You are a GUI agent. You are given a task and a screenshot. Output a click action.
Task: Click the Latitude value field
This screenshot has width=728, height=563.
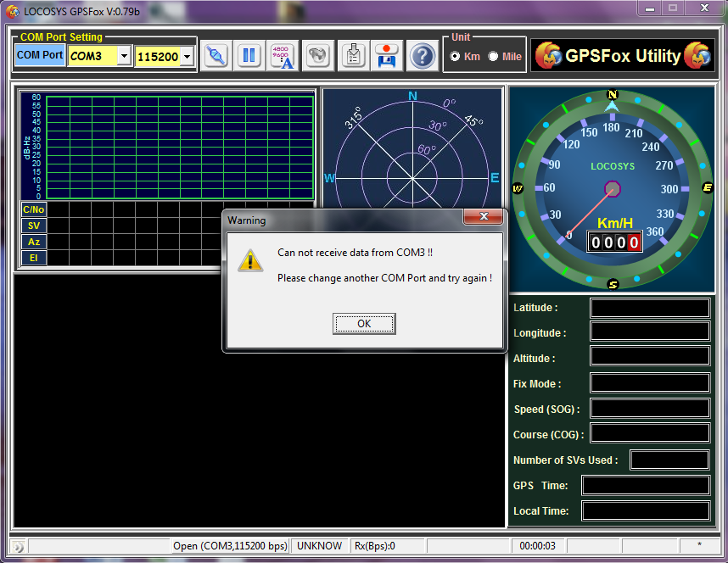[650, 308]
